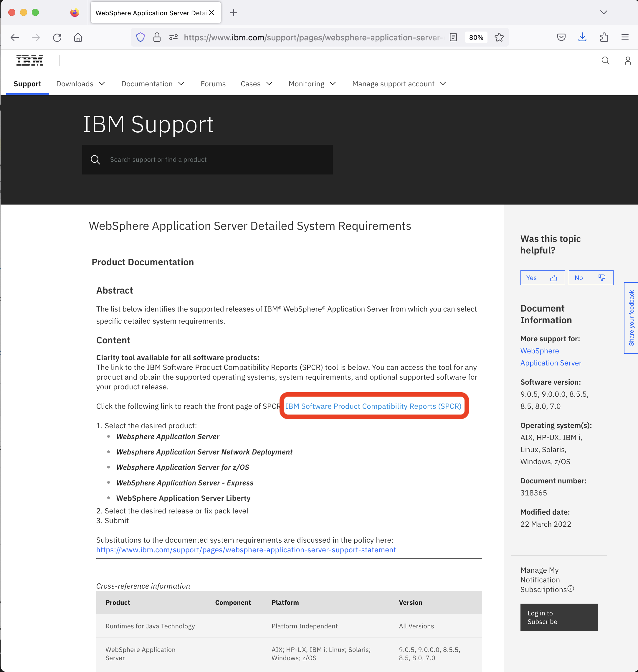The width and height of the screenshot is (638, 672).
Task: Switch to the Support tab
Action: click(x=27, y=84)
